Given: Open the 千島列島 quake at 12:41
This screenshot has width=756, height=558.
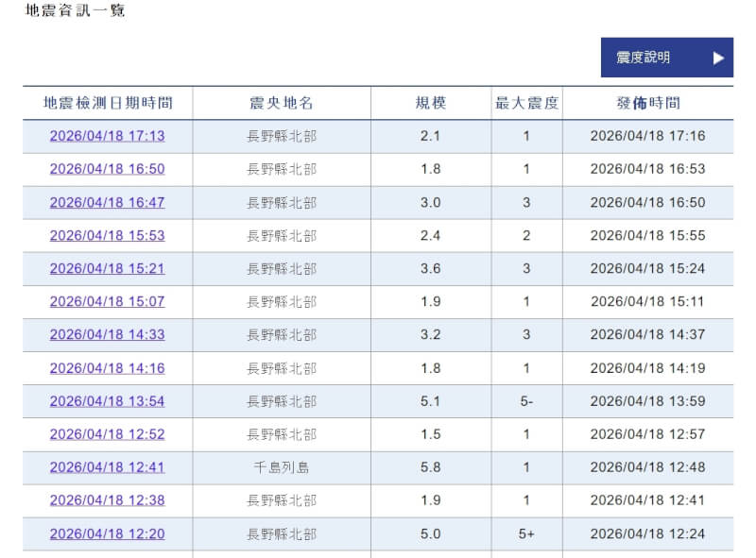Looking at the screenshot, I should click(x=107, y=466).
